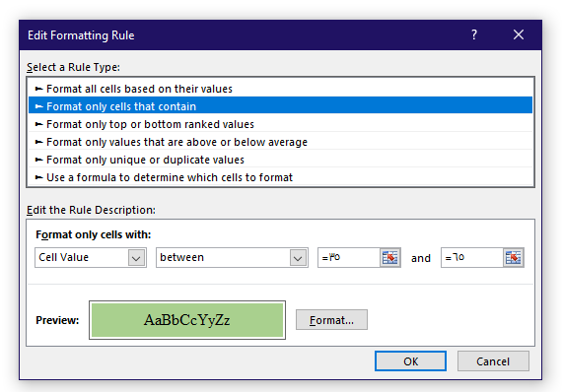
Task: Click the range selector icon for first value
Action: (390, 257)
